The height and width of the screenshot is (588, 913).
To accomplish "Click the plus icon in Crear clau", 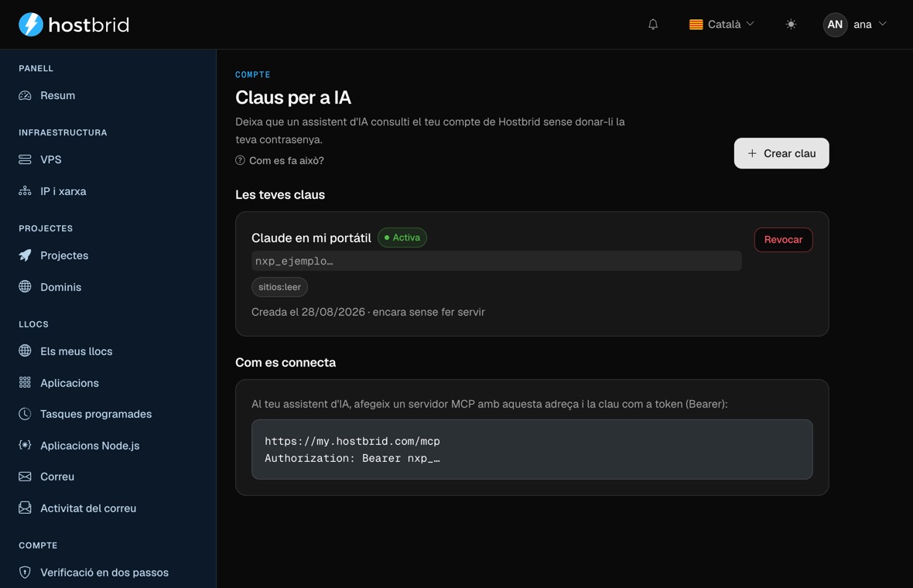I will point(752,153).
